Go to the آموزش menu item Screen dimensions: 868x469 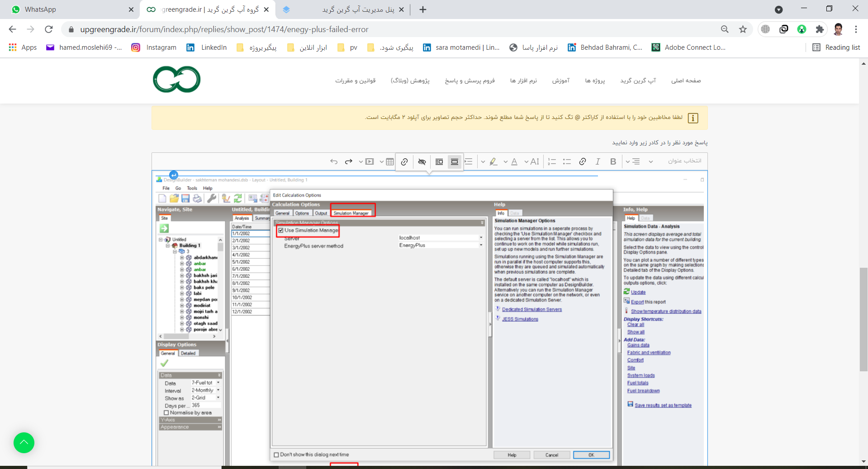pyautogui.click(x=561, y=81)
